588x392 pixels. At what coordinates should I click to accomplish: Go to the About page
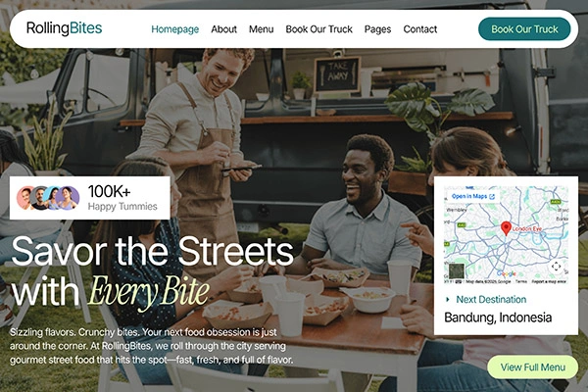click(223, 29)
